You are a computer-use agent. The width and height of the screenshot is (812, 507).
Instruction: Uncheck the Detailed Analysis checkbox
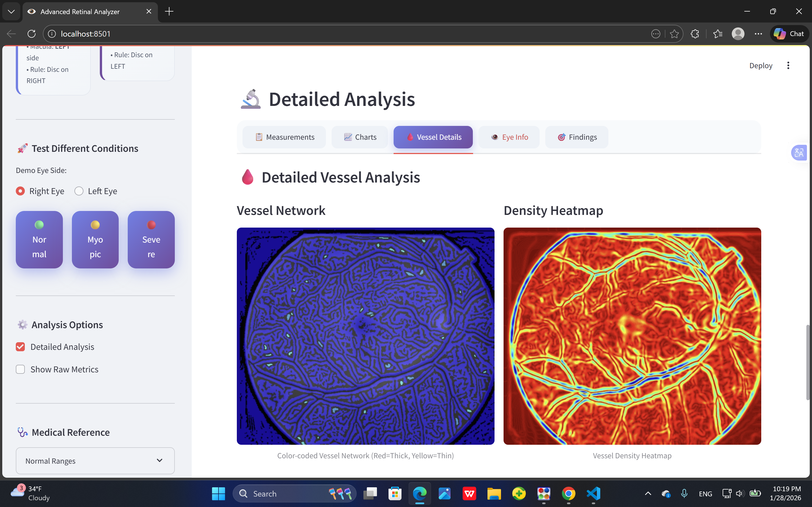click(21, 347)
